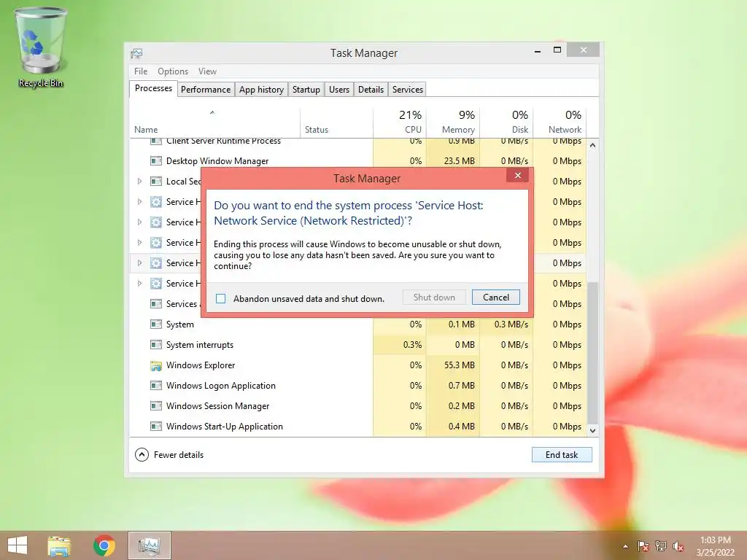Select the Windows Explorer process row
The height and width of the screenshot is (560, 747).
tap(358, 365)
